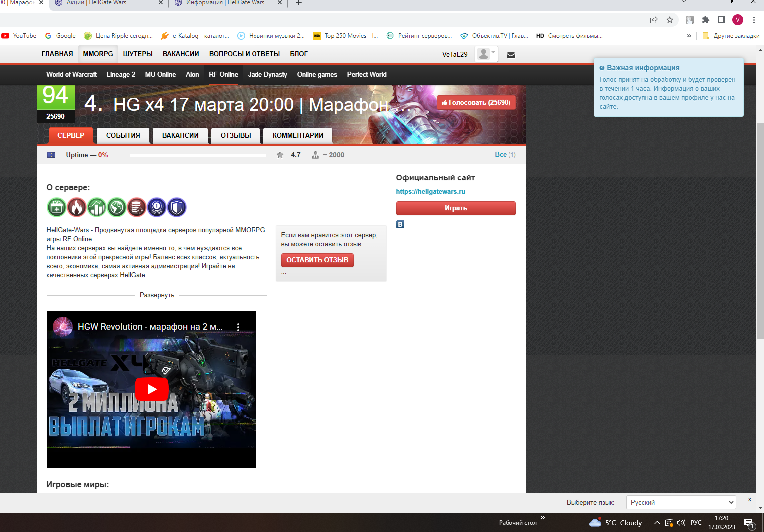This screenshot has height=532, width=764.
Task: Open ВОПРОСЫ И ОТВЕТЫ menu item
Action: pos(245,54)
